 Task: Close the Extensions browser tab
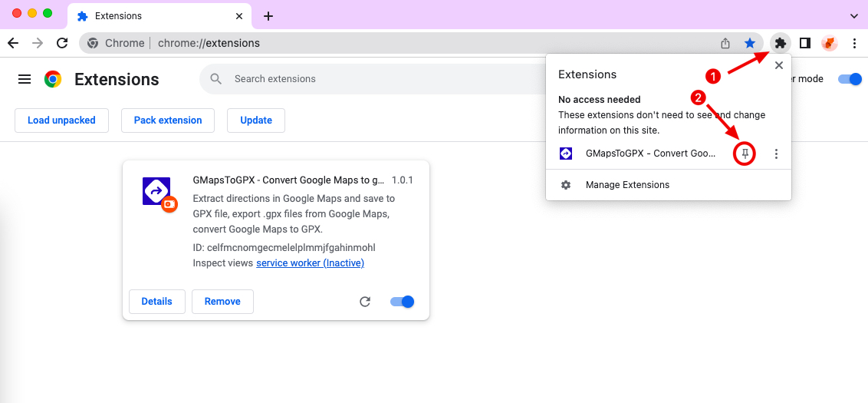(239, 15)
